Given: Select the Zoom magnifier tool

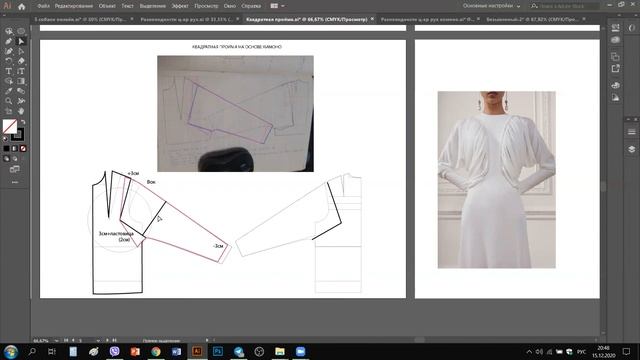Looking at the screenshot, I should click(9, 101).
